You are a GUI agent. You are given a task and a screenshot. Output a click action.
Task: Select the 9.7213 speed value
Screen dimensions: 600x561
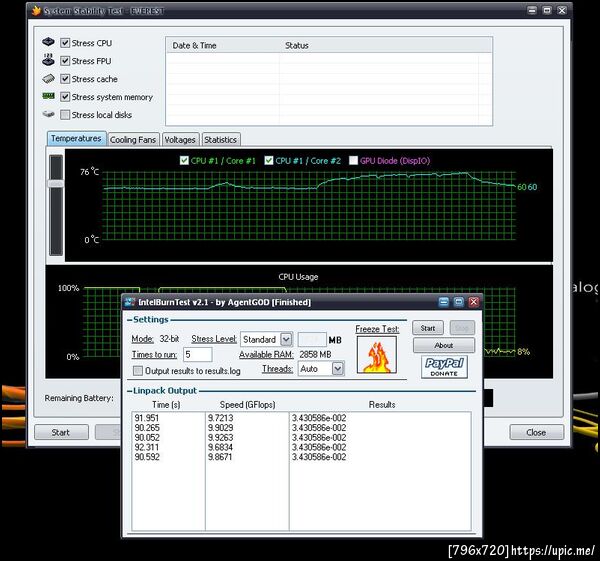click(220, 418)
